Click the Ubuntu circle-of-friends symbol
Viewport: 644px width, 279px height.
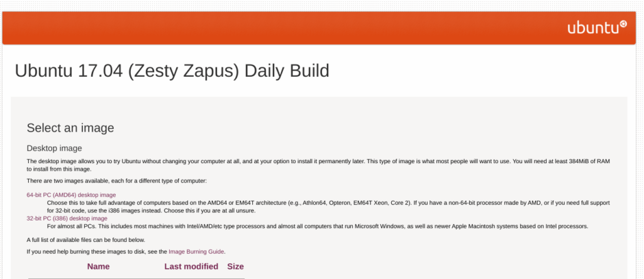623,24
